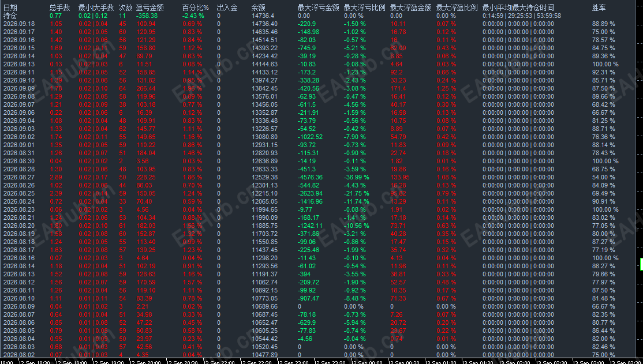The height and width of the screenshot is (364, 643).
Task: Click the 盈亏金额 column header
Action: pyautogui.click(x=149, y=8)
